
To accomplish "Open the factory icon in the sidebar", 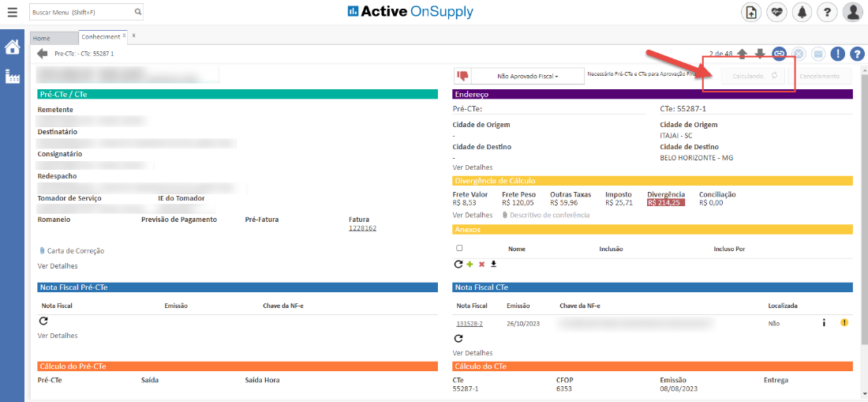I will pyautogui.click(x=12, y=77).
